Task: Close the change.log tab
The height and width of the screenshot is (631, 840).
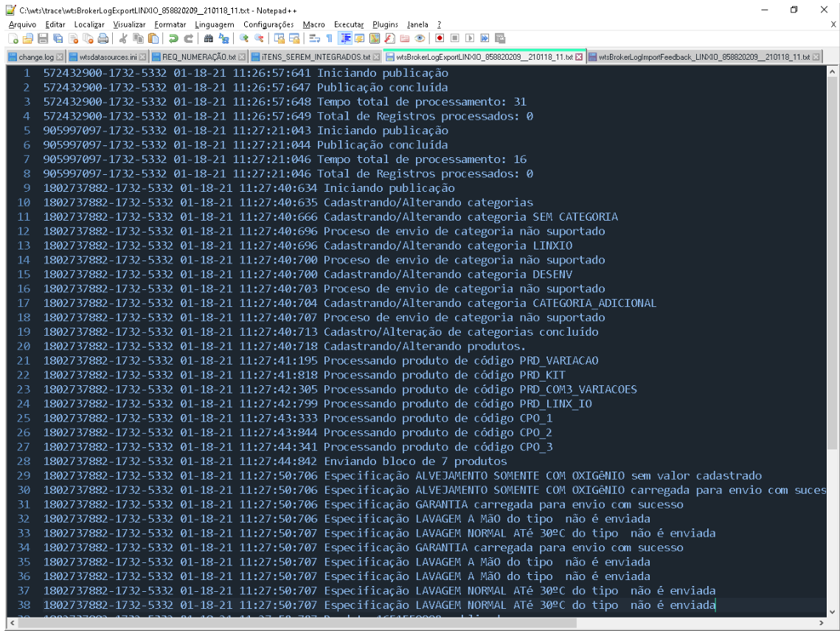Action: 60,57
